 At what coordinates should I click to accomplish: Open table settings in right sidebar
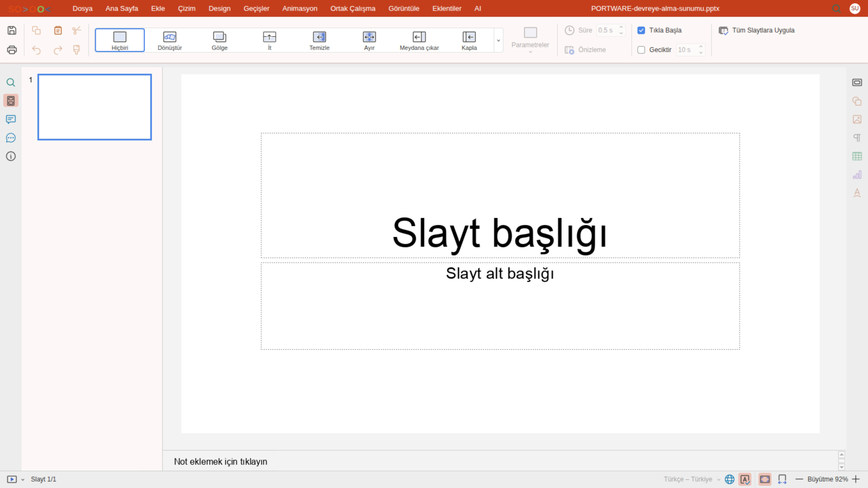point(857,156)
